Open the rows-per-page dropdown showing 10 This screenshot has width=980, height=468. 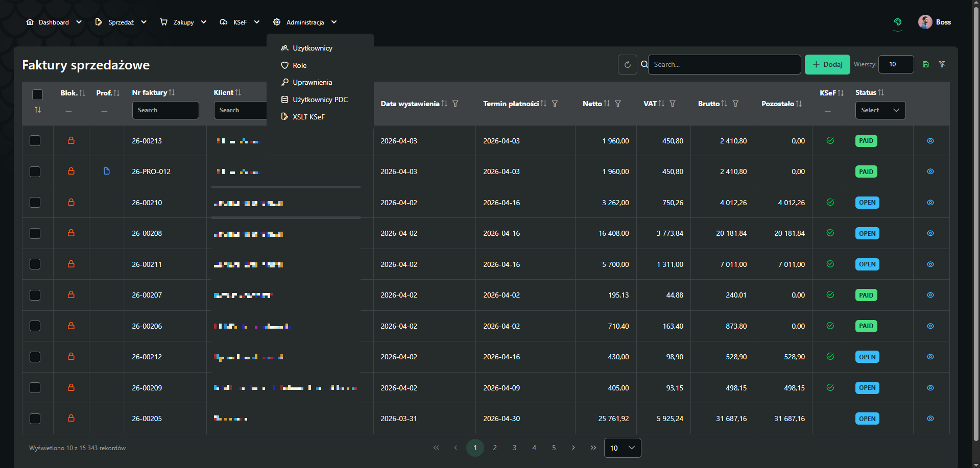point(622,448)
